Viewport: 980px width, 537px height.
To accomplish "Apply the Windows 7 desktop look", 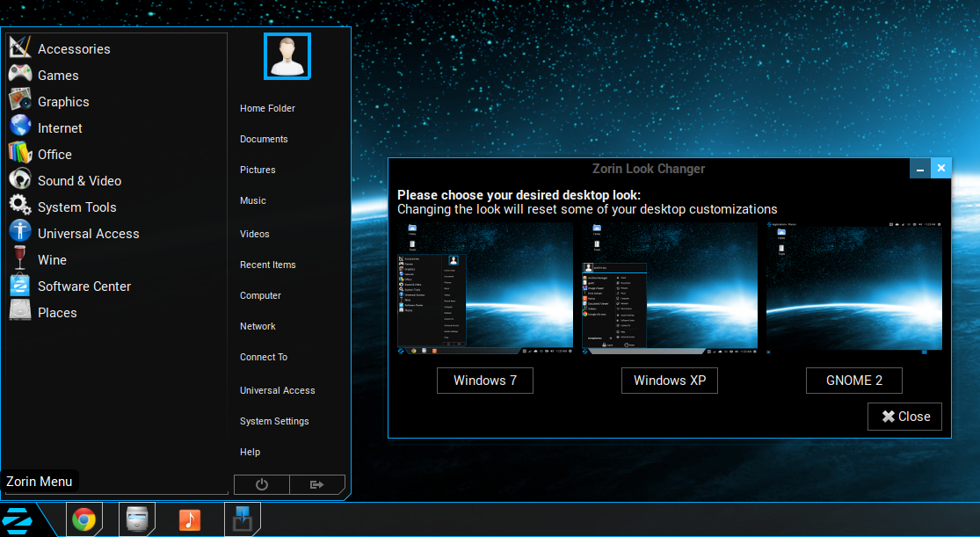I will (x=484, y=380).
